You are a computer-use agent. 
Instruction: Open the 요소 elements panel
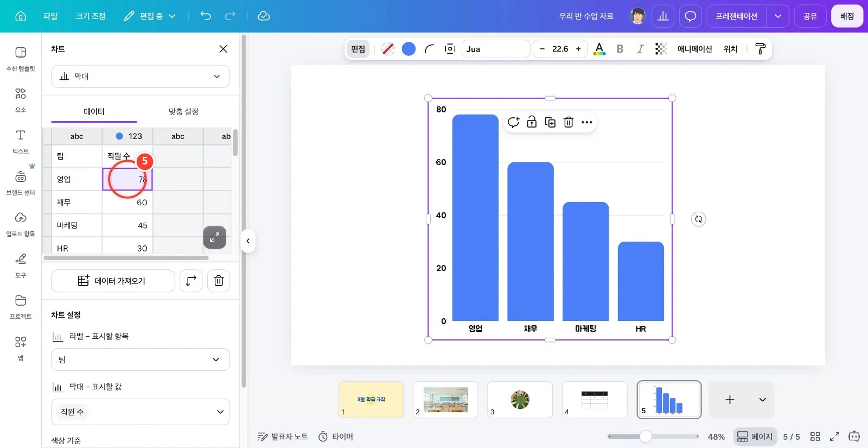pos(21,100)
